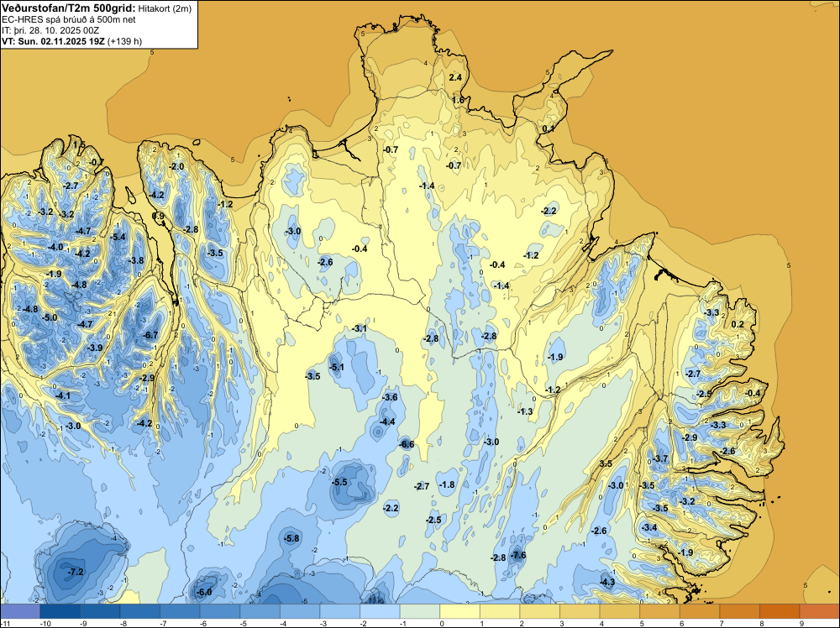Click the legend swatch between -1 and 0
This screenshot has width=840, height=628.
click(420, 611)
